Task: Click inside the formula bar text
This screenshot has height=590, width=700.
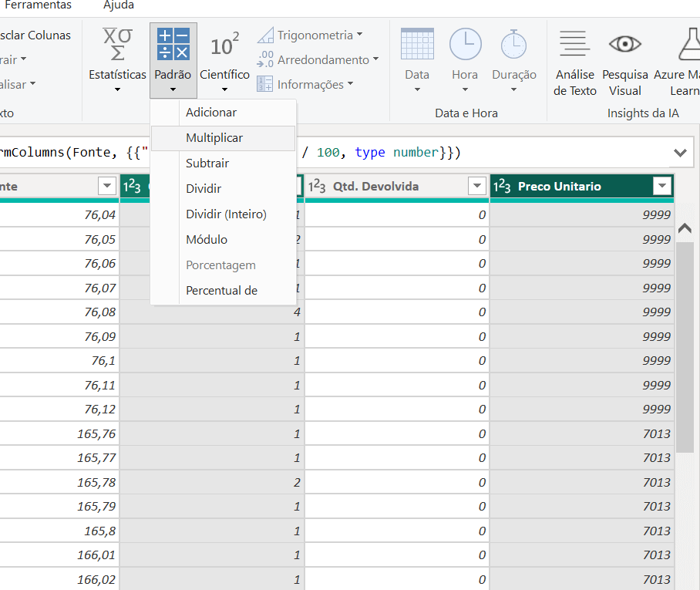Action: [382, 153]
